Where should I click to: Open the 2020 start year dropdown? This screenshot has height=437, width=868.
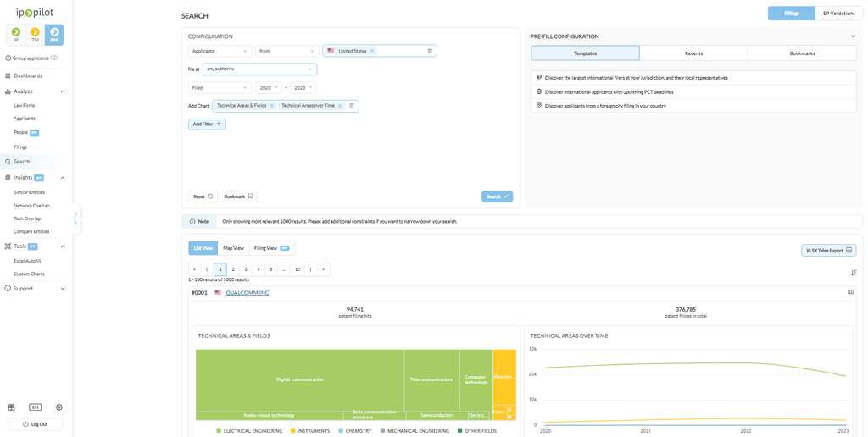(269, 88)
